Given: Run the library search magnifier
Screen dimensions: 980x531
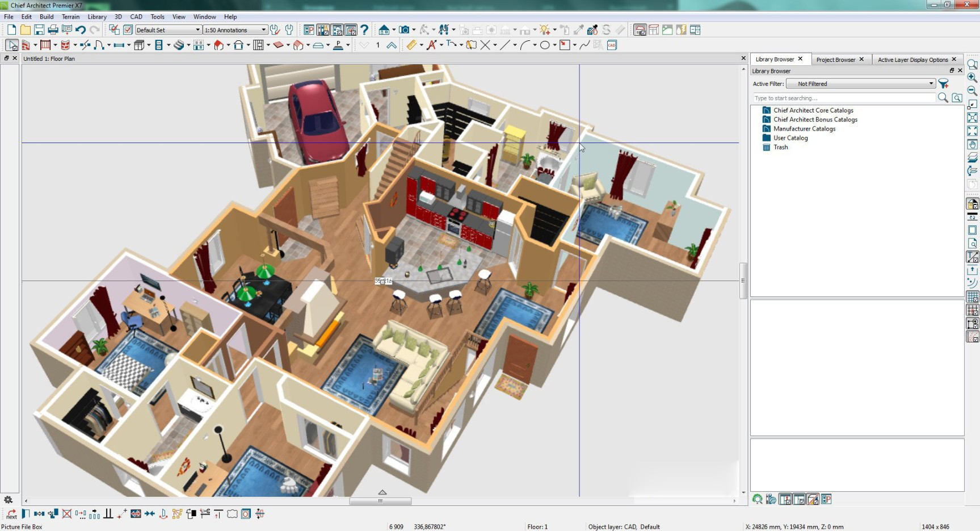Looking at the screenshot, I should pyautogui.click(x=943, y=98).
